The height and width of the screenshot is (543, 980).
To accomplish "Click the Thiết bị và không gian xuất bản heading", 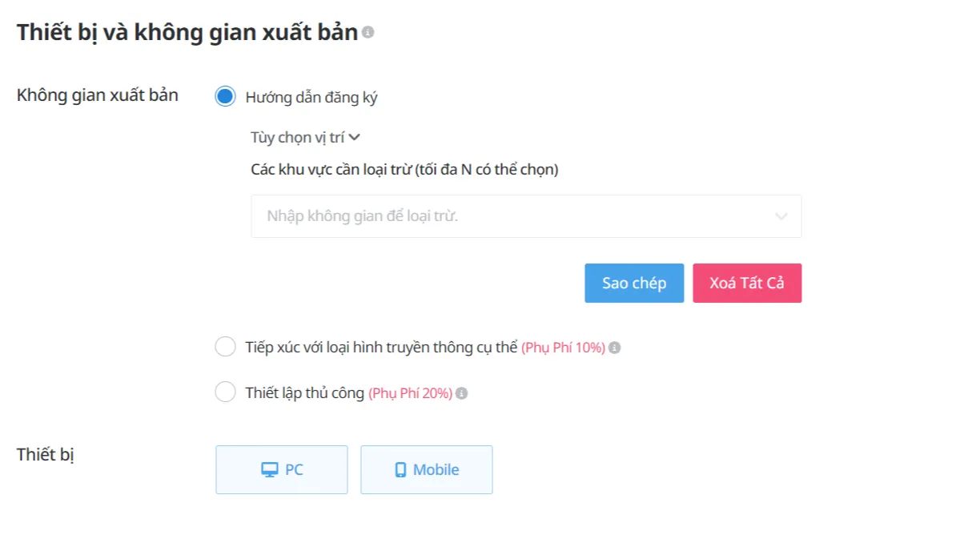I will coord(187,33).
